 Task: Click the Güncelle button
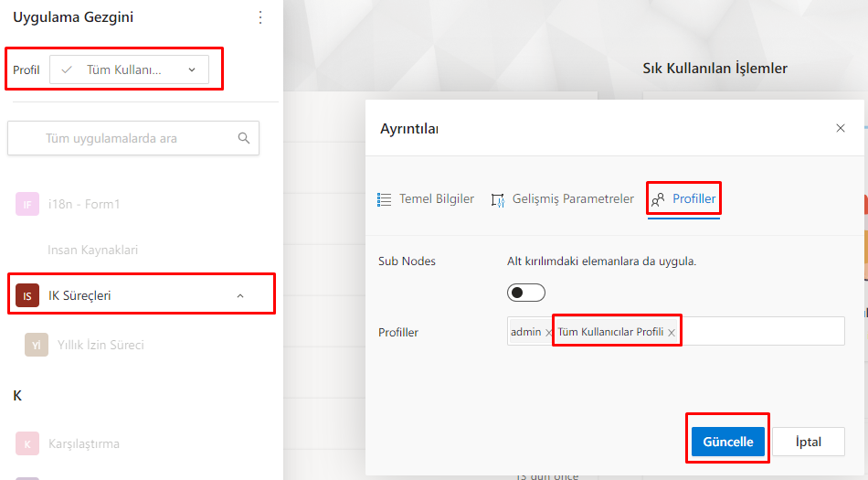pos(728,442)
